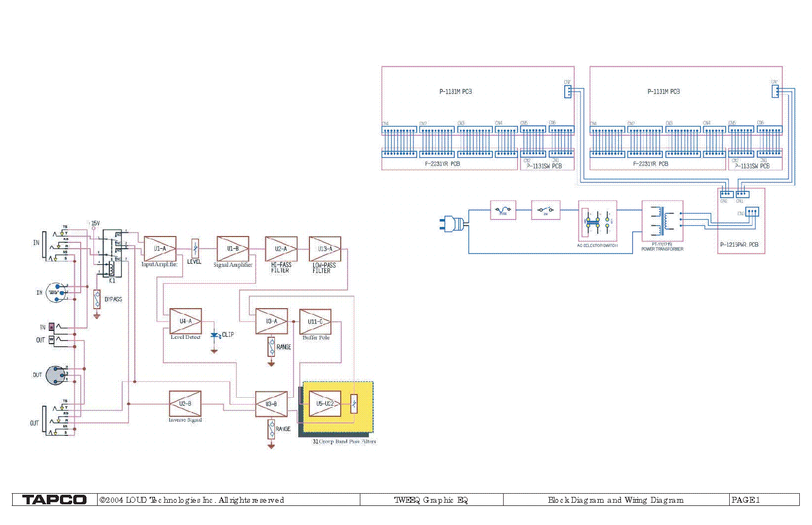Click the "Level Detect" caption
Screen dimensions: 812x525
click(x=185, y=337)
